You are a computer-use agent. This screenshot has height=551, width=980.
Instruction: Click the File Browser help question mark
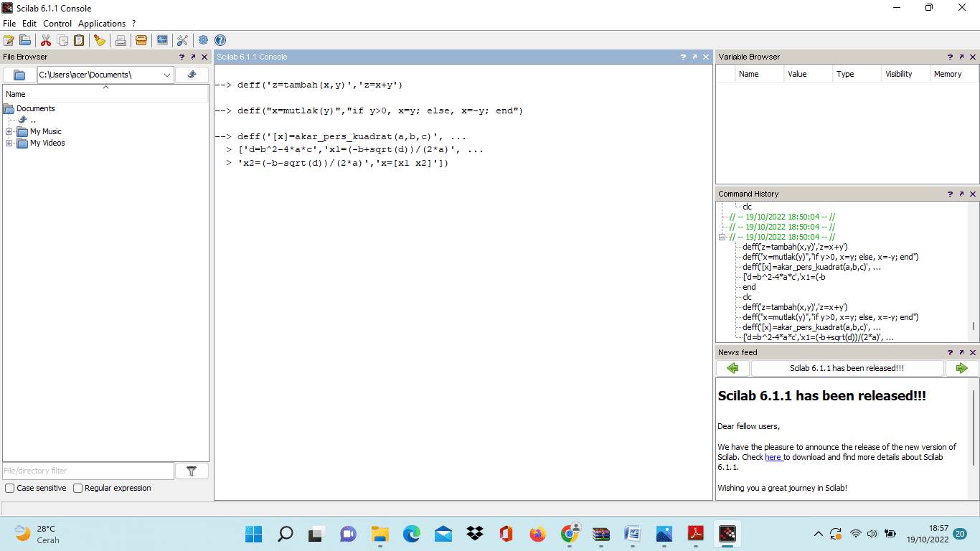[x=182, y=57]
